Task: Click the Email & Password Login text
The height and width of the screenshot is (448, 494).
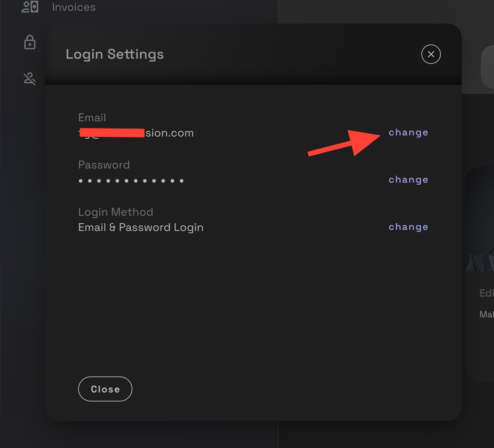Action: coord(141,227)
